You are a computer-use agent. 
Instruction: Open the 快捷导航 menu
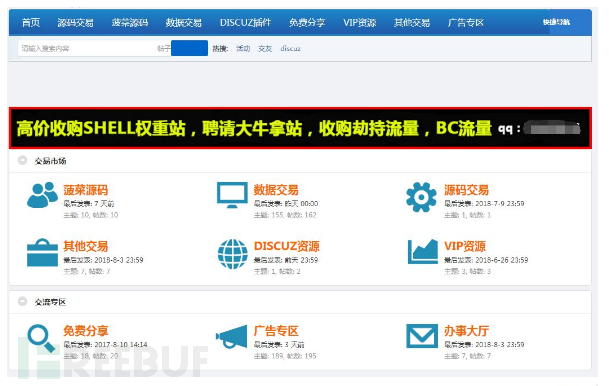pyautogui.click(x=556, y=22)
